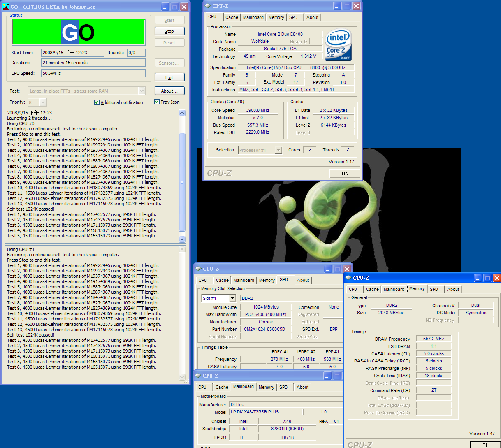This screenshot has width=501, height=448.
Task: Open the Priority dropdown
Action: pos(43,102)
